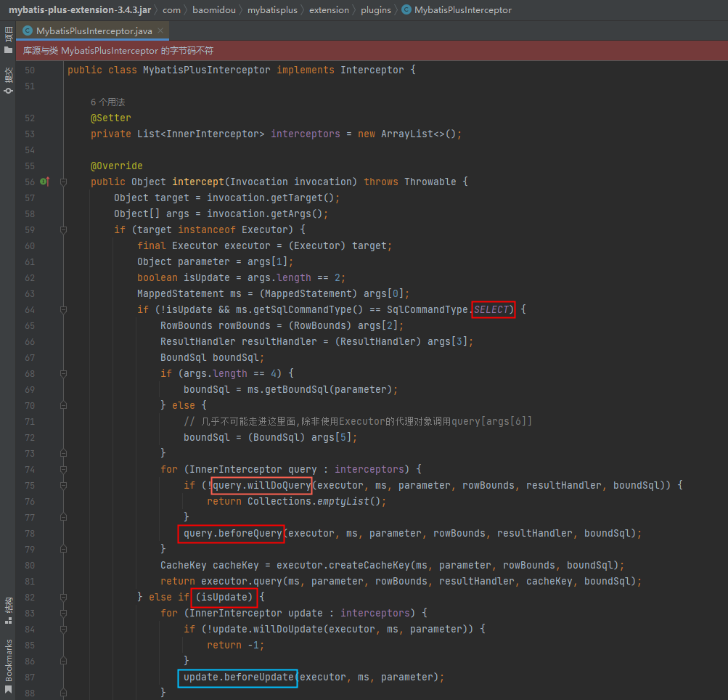Collapse the willDoQuery if fold on line 75
728x700 pixels.
[64, 485]
